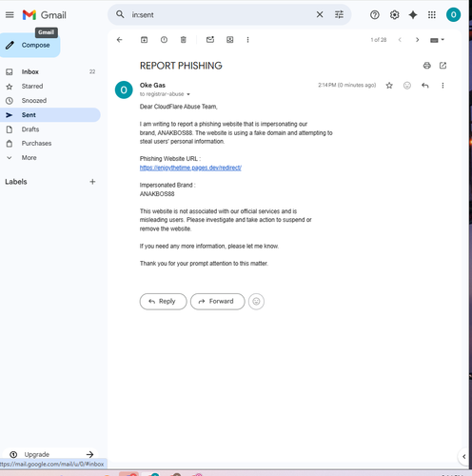The height and width of the screenshot is (476, 472).
Task: Click the Oke Gas sender avatar
Action: (x=124, y=89)
